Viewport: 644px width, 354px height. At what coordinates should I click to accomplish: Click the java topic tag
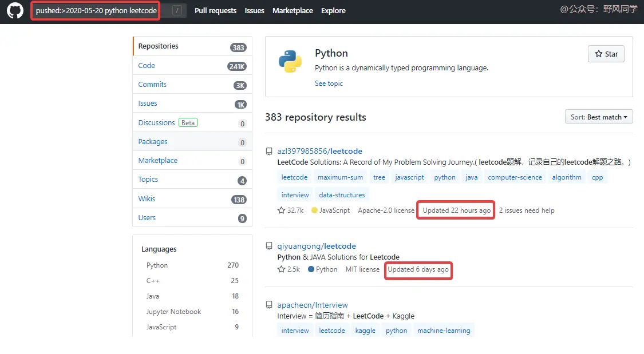point(472,177)
